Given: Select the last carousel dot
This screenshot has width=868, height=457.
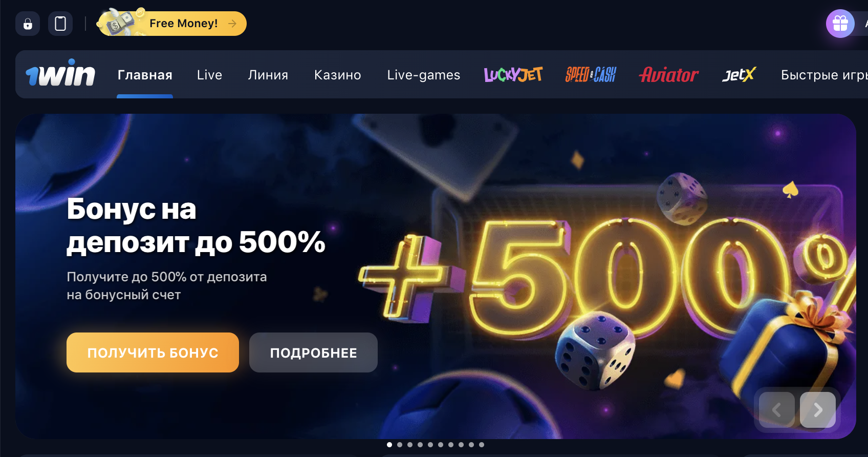Looking at the screenshot, I should pos(482,445).
